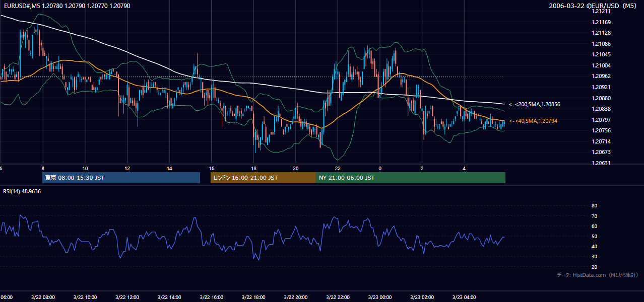Click the 3/22 12:00 date label
The image size is (644, 302).
(127, 297)
